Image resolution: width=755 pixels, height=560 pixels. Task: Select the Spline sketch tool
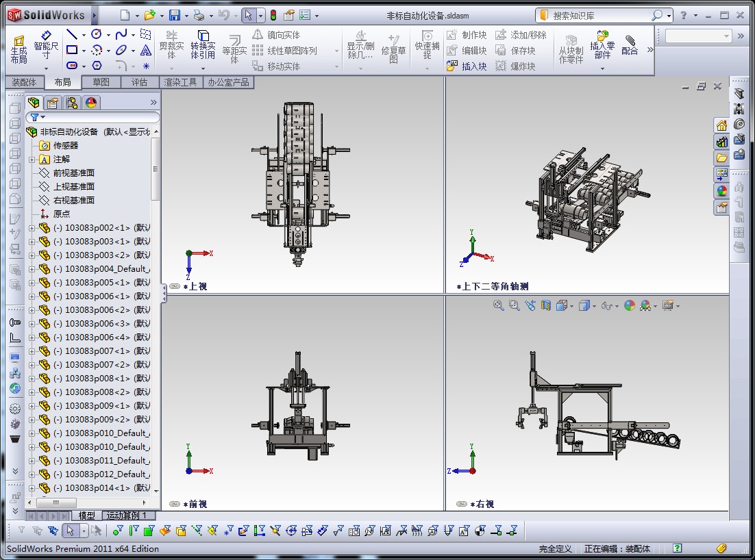(121, 34)
